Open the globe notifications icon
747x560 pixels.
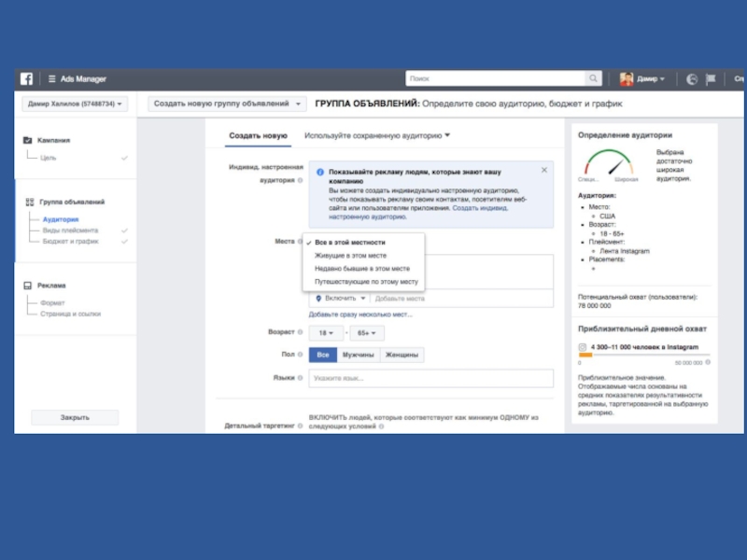pos(692,79)
